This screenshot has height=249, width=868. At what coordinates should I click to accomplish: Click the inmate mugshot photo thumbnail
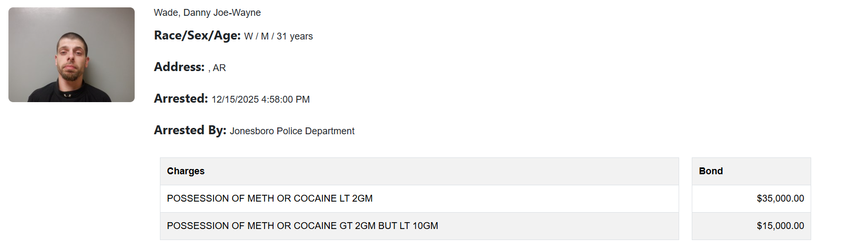pos(72,55)
